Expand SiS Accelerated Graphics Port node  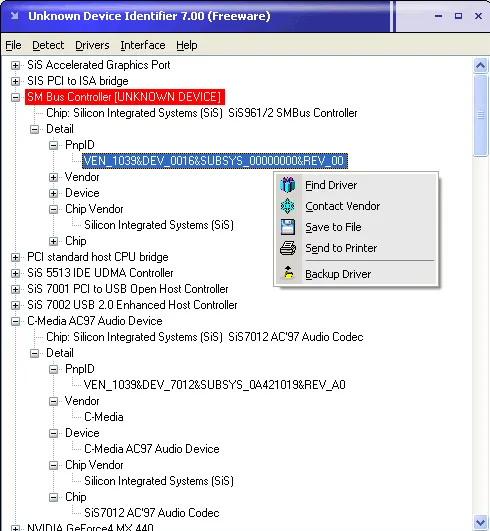click(15, 65)
